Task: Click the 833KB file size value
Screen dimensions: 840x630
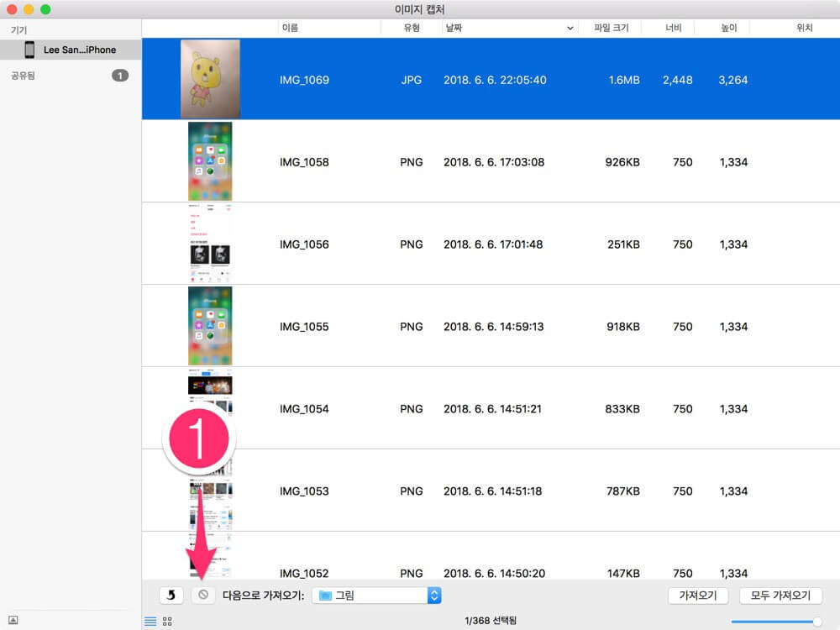Action: coord(622,409)
